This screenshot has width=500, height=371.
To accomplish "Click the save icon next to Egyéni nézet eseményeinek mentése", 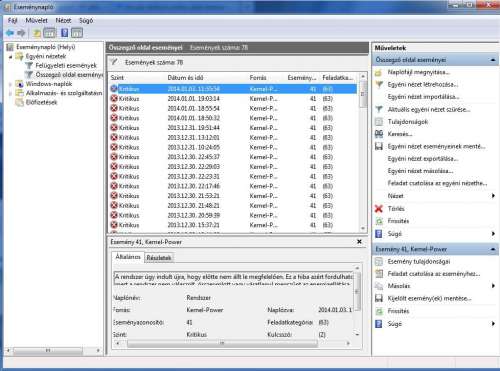I will (x=379, y=146).
